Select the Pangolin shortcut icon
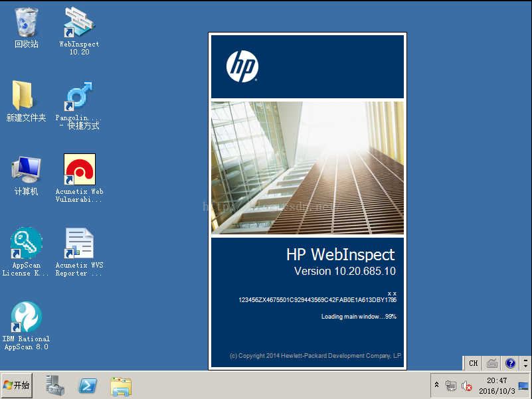 pyautogui.click(x=79, y=106)
